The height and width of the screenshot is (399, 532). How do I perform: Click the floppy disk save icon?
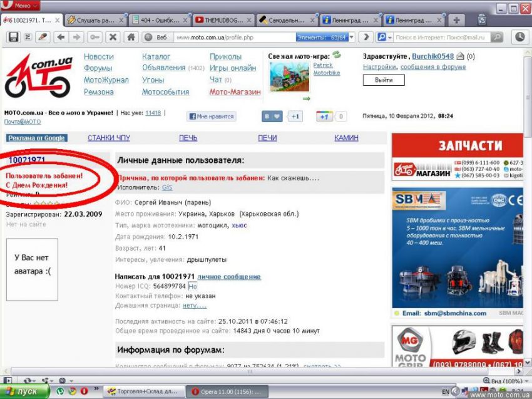(13, 37)
